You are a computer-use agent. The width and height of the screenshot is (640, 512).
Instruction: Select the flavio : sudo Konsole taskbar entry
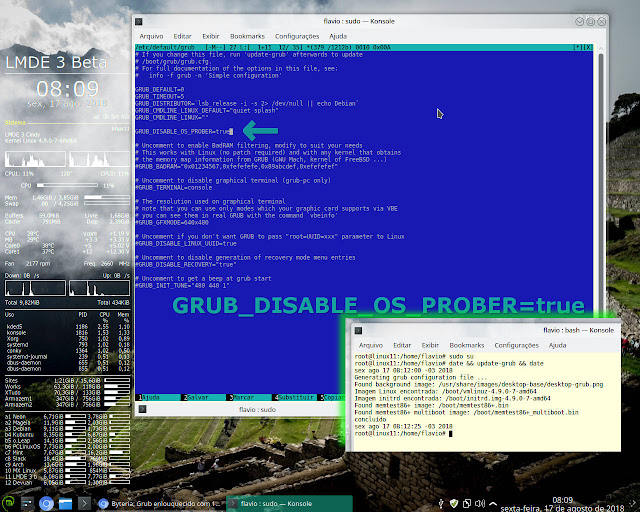pyautogui.click(x=289, y=503)
